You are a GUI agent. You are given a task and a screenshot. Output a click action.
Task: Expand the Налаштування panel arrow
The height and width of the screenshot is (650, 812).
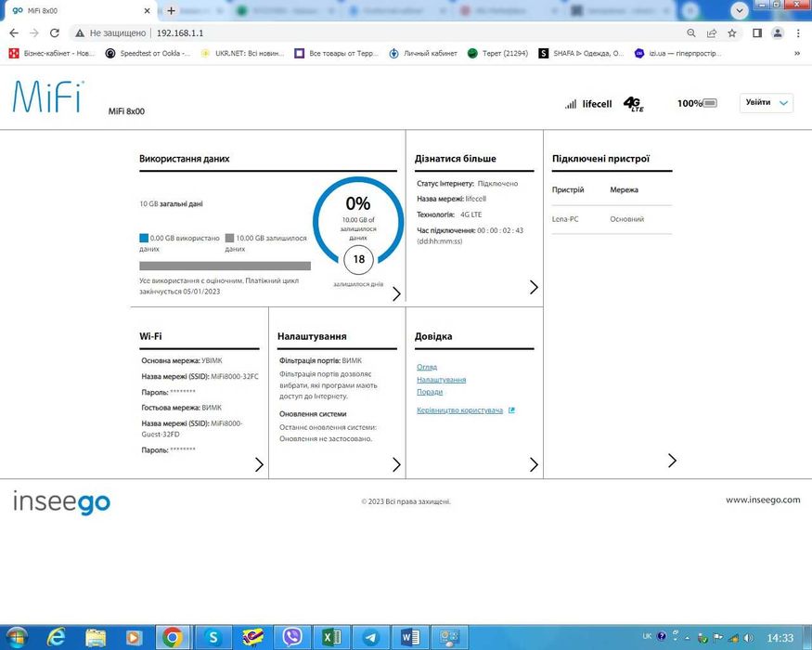point(396,464)
